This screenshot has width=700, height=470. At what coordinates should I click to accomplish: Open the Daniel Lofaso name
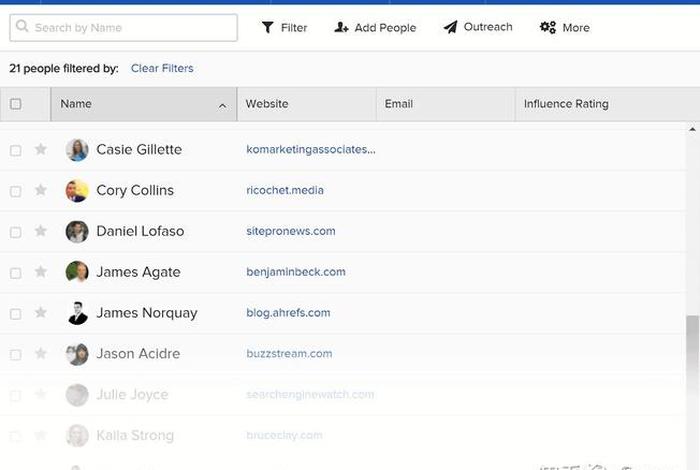click(140, 231)
